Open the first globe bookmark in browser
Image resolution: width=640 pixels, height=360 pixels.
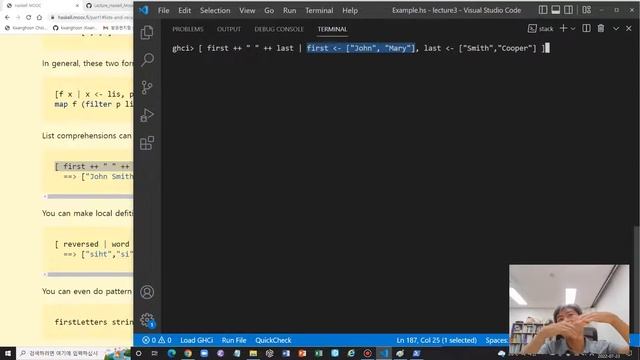25,28
